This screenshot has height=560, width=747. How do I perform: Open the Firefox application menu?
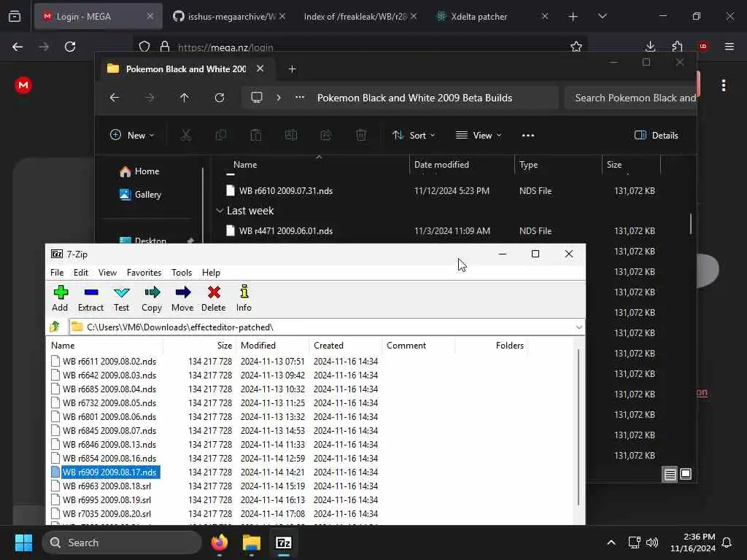coord(729,47)
